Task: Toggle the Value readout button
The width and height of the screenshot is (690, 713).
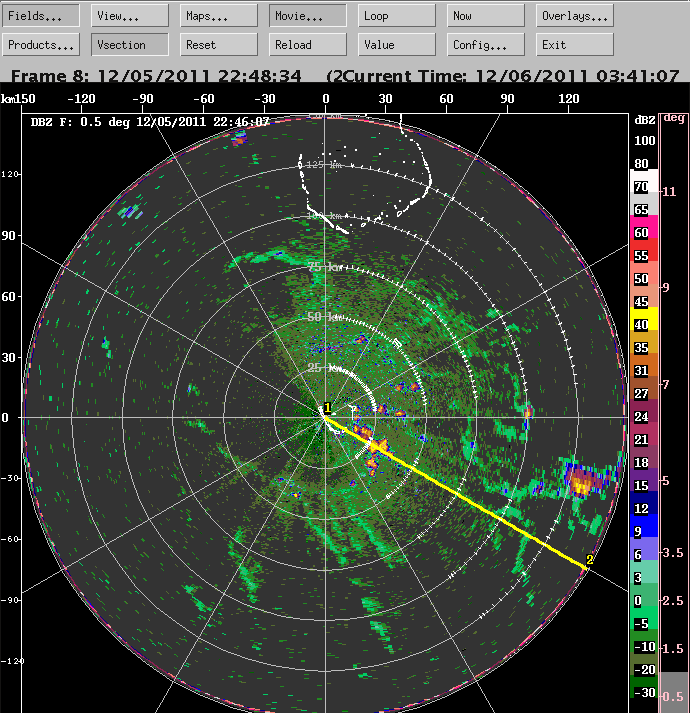Action: click(397, 45)
